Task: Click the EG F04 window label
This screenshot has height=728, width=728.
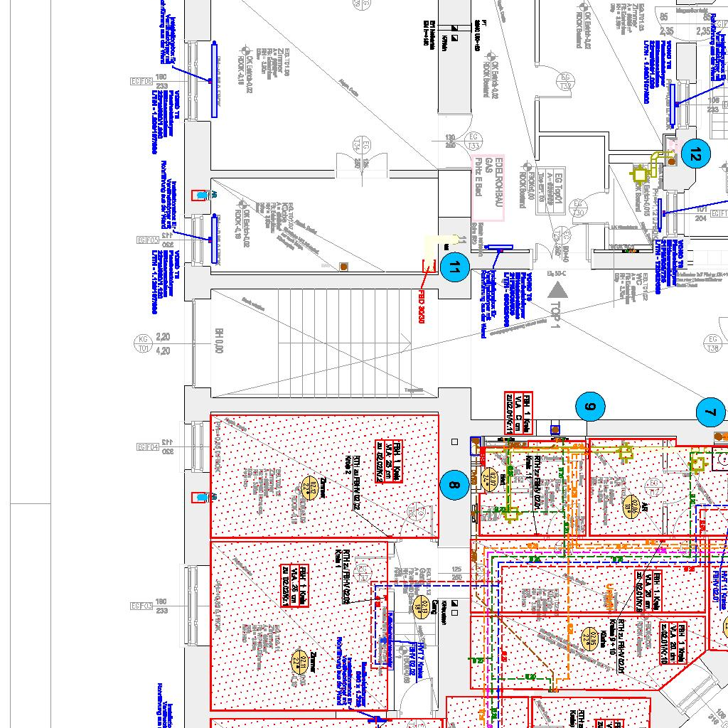Action: click(x=148, y=447)
